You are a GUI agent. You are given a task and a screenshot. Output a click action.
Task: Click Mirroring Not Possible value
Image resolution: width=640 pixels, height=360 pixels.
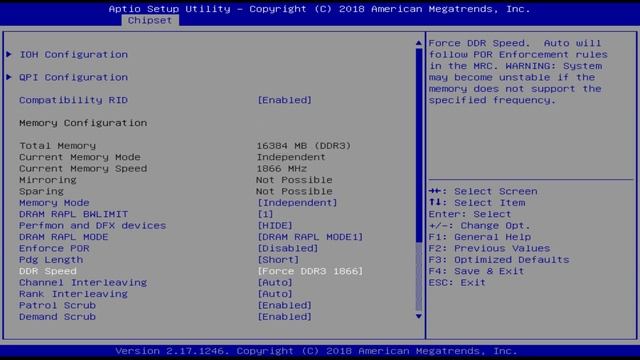point(294,180)
